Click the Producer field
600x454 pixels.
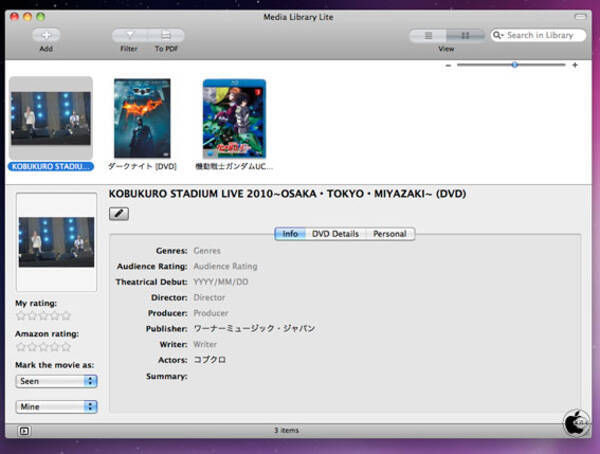click(x=211, y=313)
